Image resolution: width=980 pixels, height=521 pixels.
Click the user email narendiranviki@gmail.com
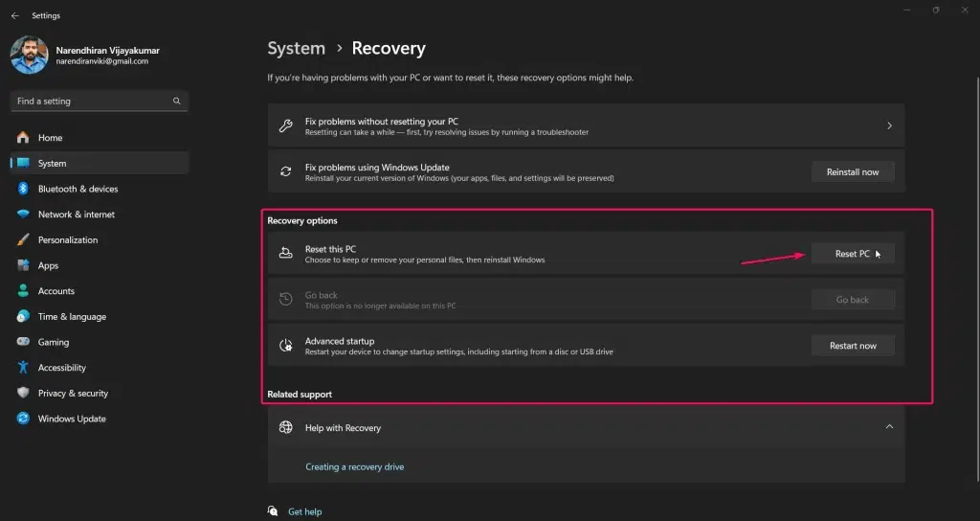(x=101, y=61)
